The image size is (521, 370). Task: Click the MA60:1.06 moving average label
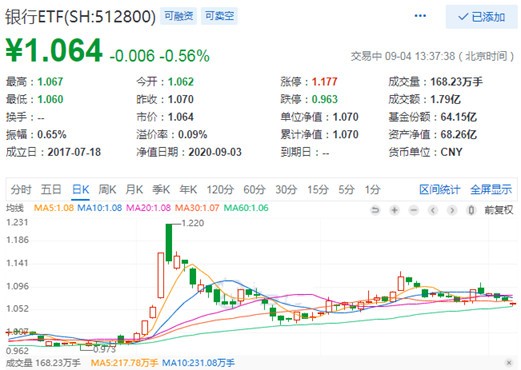click(x=246, y=208)
